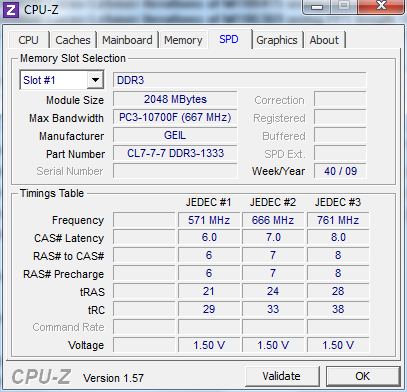This screenshot has height=392, width=407.
Task: Click the 666 MHz frequency value
Action: [273, 220]
